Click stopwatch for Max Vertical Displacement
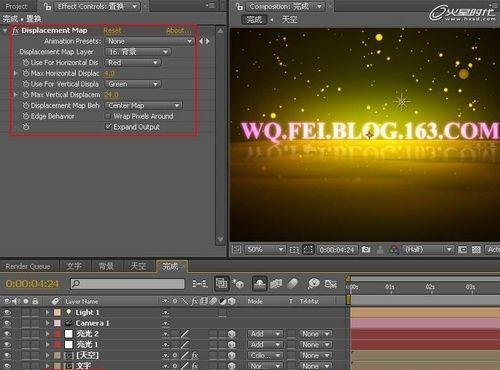The width and height of the screenshot is (500, 370). click(x=26, y=95)
